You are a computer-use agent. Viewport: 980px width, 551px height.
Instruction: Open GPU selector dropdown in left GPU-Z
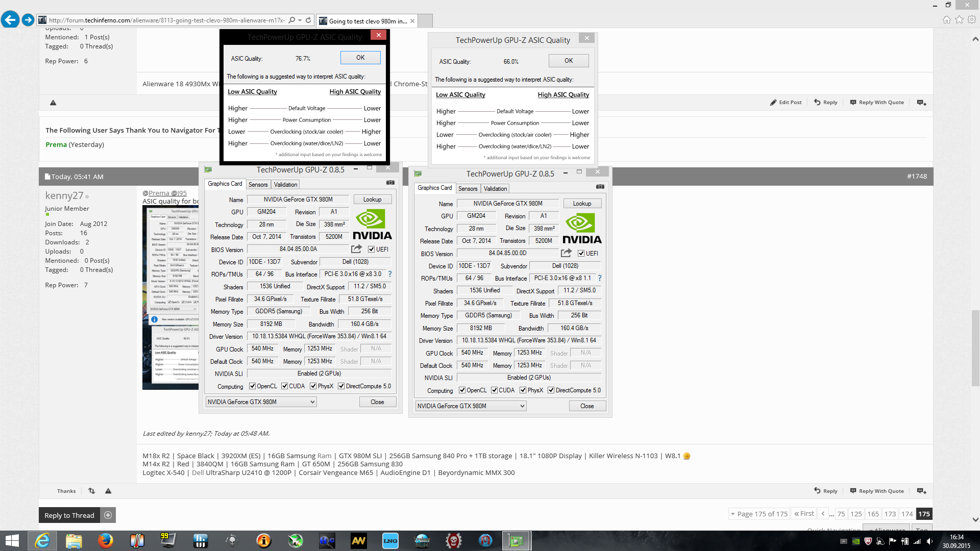coord(261,402)
